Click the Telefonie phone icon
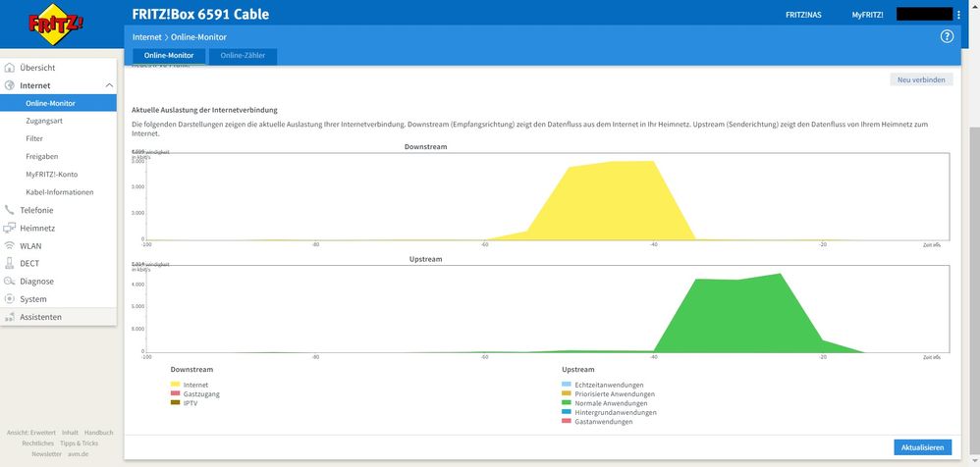 [x=10, y=210]
